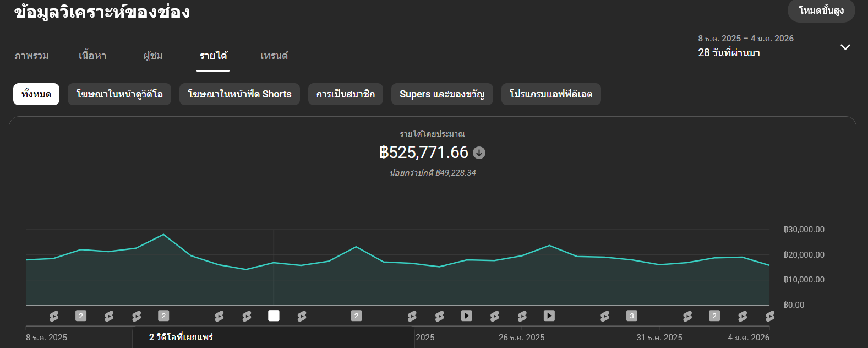The image size is (868, 348).
Task: Click the video play marker left of 26 ธ.ค.
Action: click(x=466, y=316)
